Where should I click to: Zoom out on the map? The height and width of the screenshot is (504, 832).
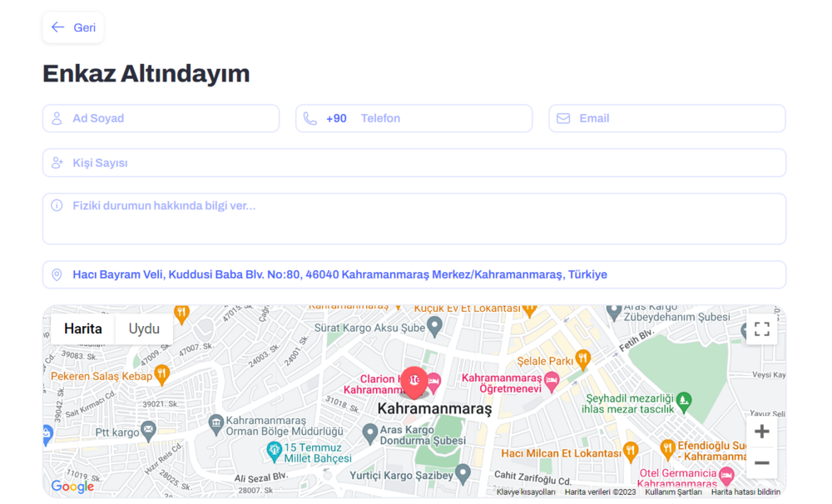click(x=761, y=462)
